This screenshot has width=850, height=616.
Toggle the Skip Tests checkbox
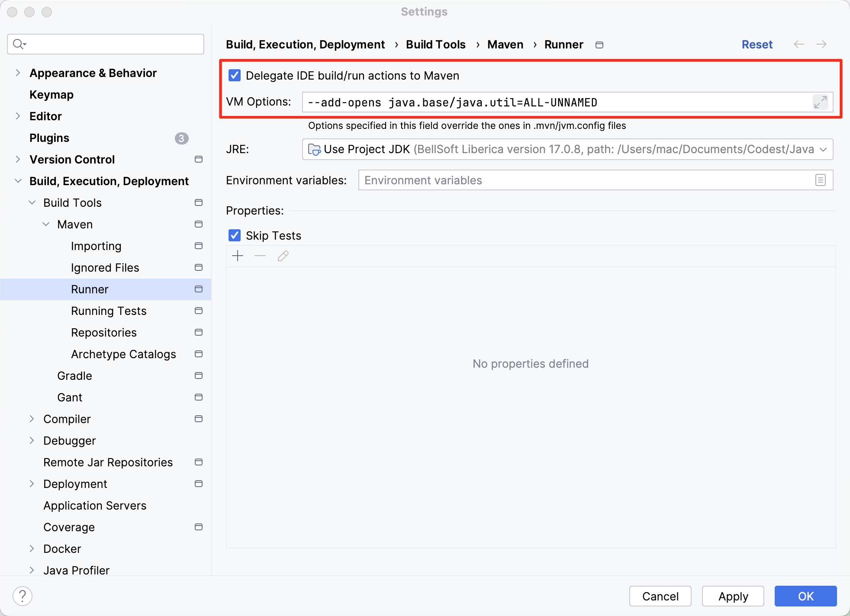click(x=235, y=235)
